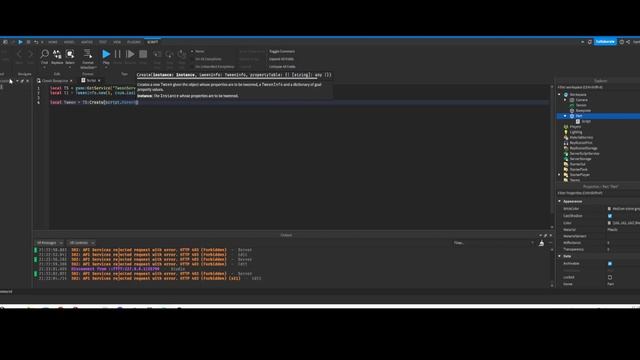Select the Baseplate item in Explorer
Screen dimensions: 640x360
point(583,111)
